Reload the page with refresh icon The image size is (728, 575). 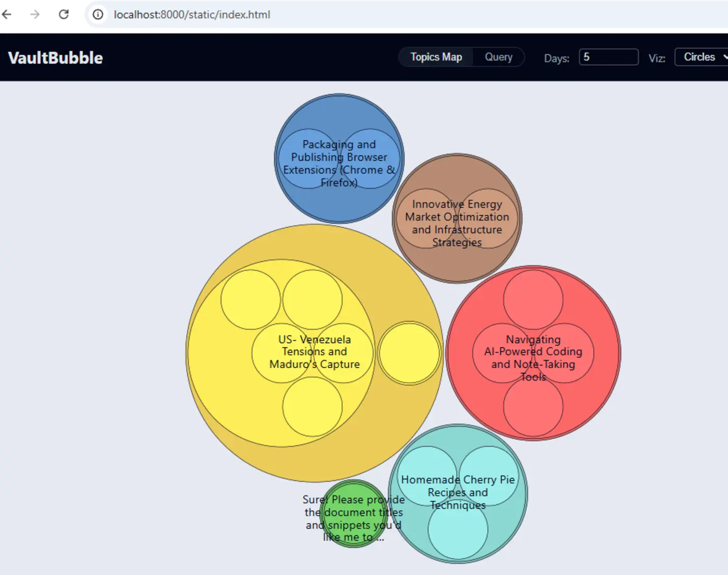63,15
